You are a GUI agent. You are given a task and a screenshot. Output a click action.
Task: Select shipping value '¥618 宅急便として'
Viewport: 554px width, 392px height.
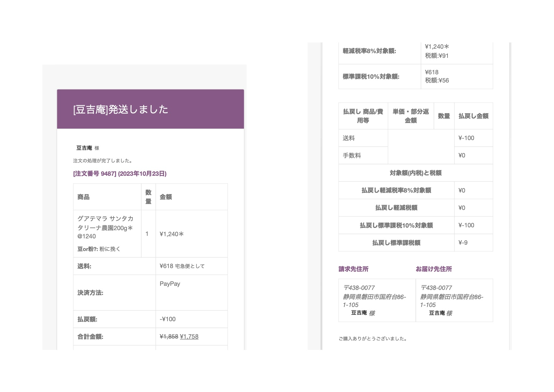click(x=182, y=266)
